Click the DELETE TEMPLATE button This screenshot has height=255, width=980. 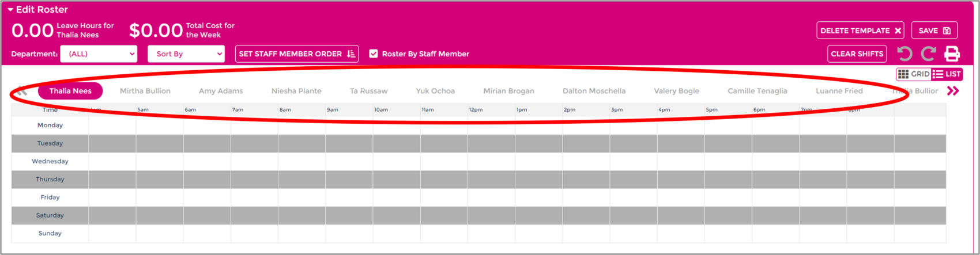860,31
